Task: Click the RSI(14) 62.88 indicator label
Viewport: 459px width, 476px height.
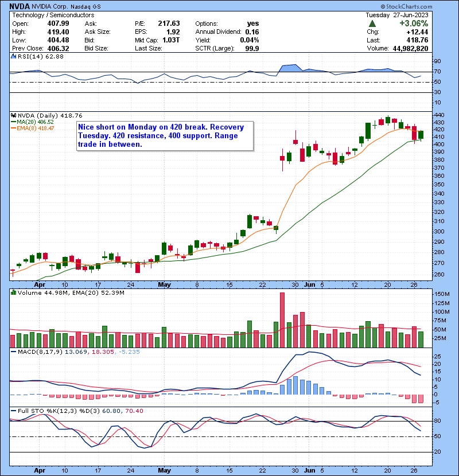Action: (x=41, y=56)
